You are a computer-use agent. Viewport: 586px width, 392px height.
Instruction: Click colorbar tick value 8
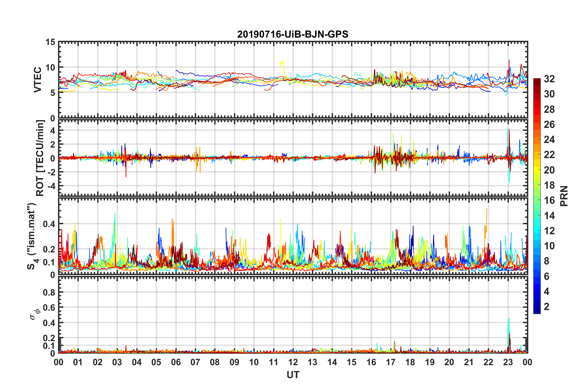pyautogui.click(x=547, y=261)
